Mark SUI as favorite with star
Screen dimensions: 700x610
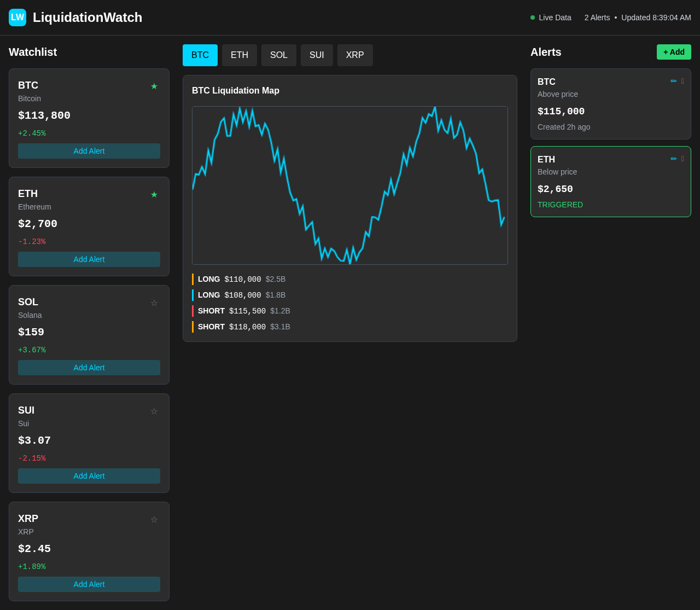(x=154, y=411)
